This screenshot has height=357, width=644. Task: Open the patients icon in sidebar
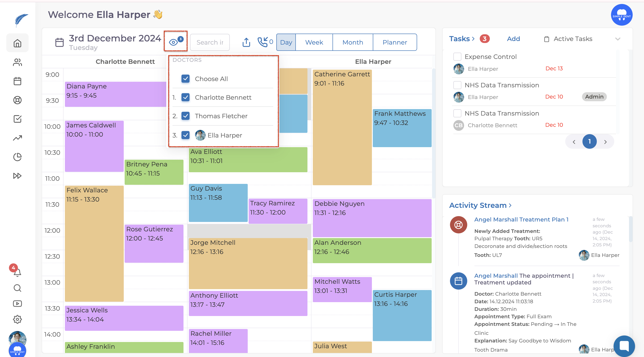click(x=17, y=62)
